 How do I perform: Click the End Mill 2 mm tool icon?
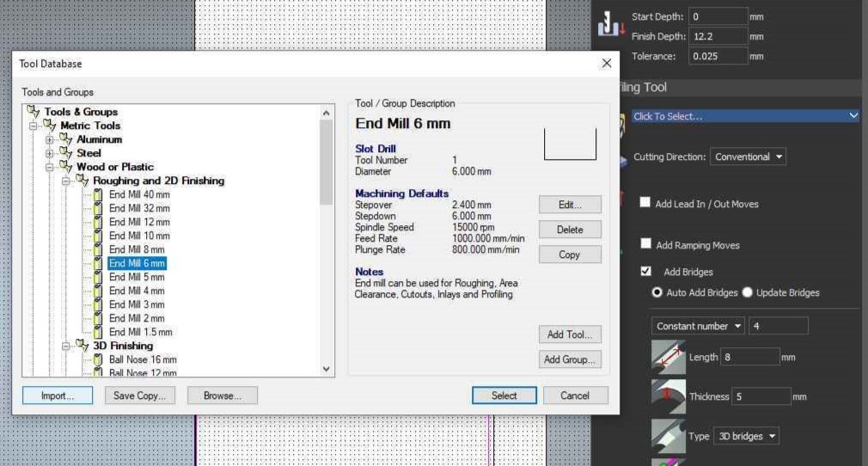98,319
